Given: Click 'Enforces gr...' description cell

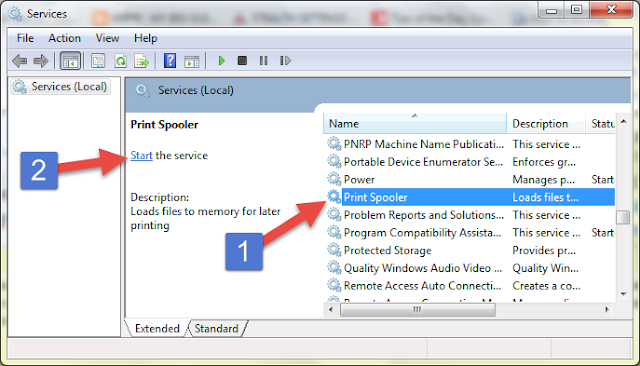Looking at the screenshot, I should tap(544, 162).
